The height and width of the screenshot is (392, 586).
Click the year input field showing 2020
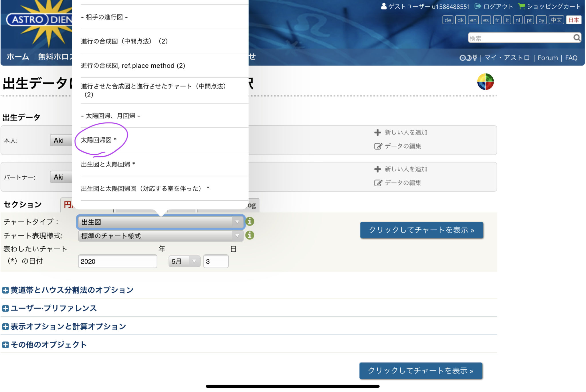pyautogui.click(x=117, y=261)
